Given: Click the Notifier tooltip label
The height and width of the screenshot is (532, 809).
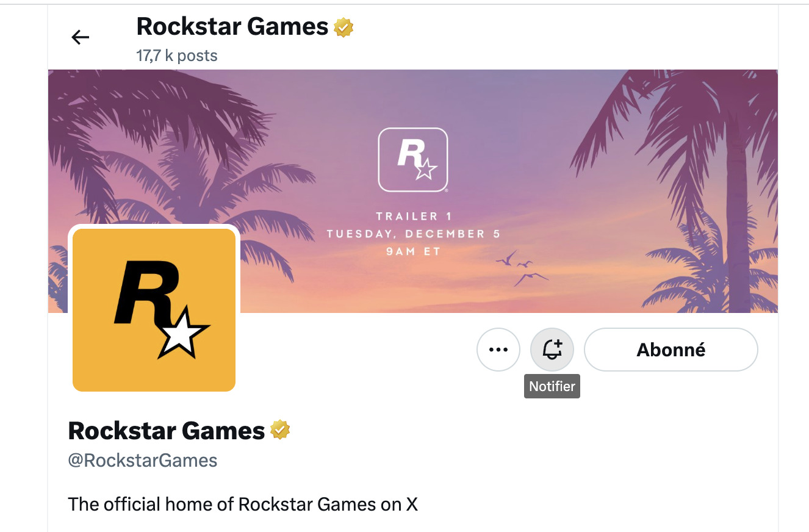Looking at the screenshot, I should [552, 386].
